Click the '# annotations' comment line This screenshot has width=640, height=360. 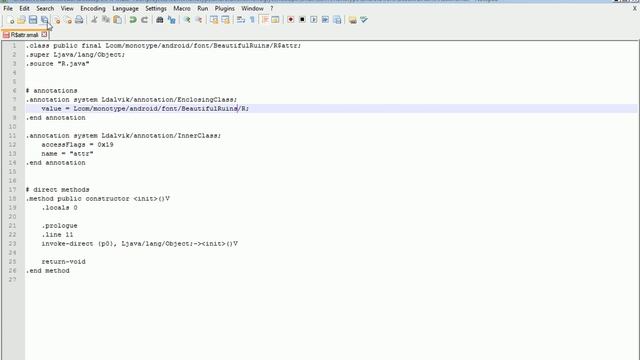pyautogui.click(x=51, y=91)
